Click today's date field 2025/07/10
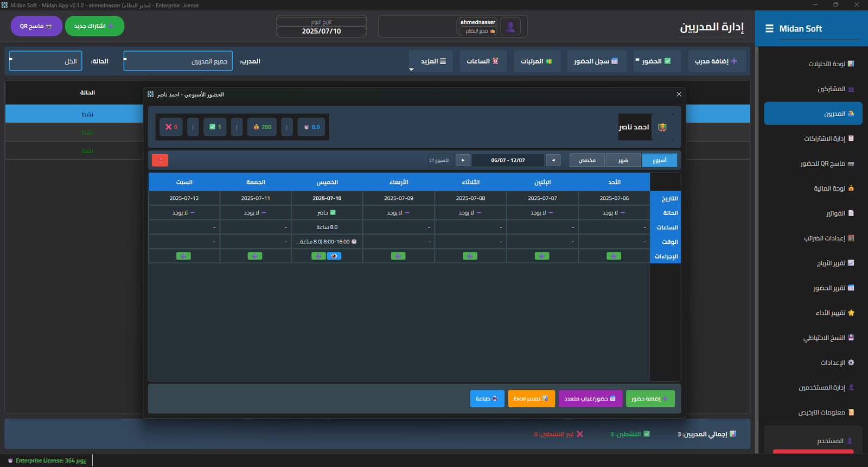This screenshot has height=467, width=868. [321, 31]
